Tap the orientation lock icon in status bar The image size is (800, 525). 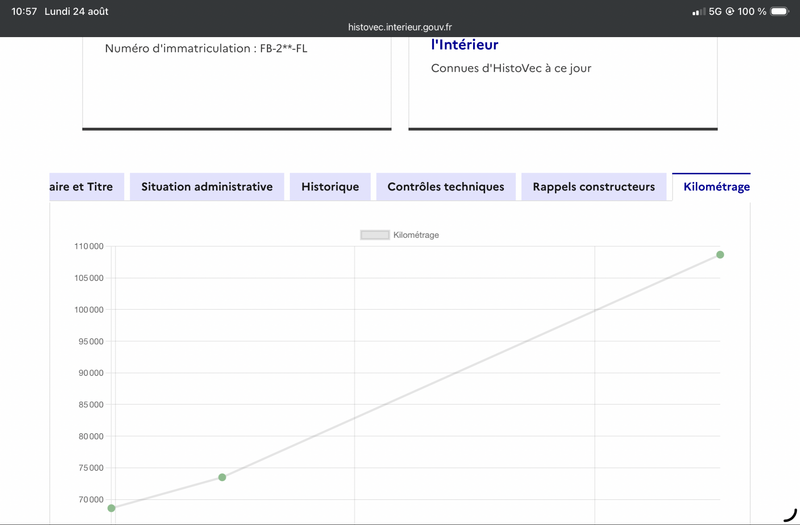pyautogui.click(x=730, y=11)
